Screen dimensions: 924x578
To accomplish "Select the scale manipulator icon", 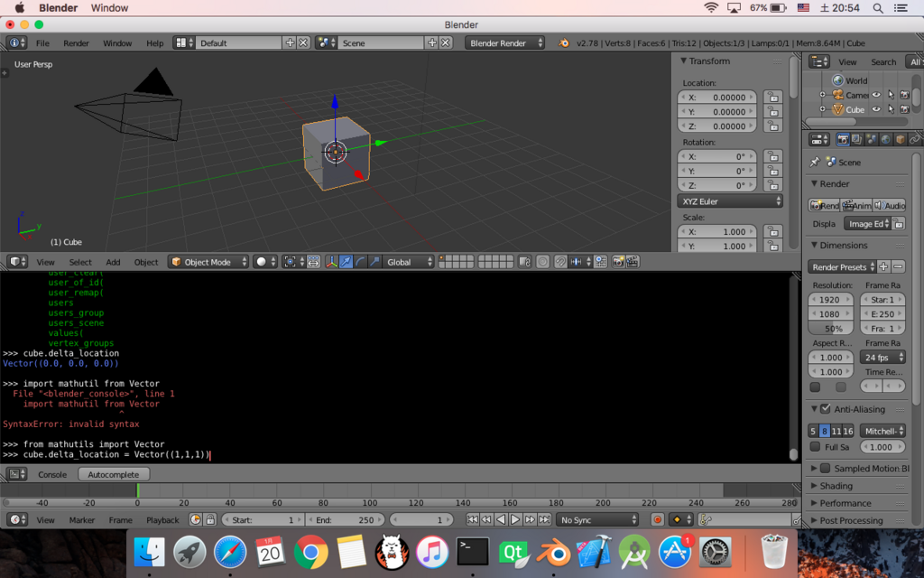I will [x=374, y=262].
